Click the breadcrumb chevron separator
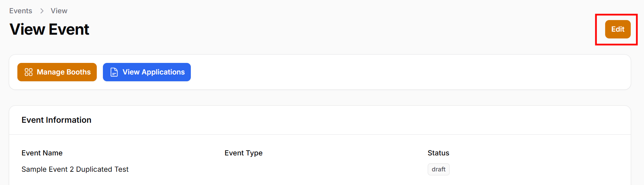This screenshot has width=644, height=185. pyautogui.click(x=42, y=11)
